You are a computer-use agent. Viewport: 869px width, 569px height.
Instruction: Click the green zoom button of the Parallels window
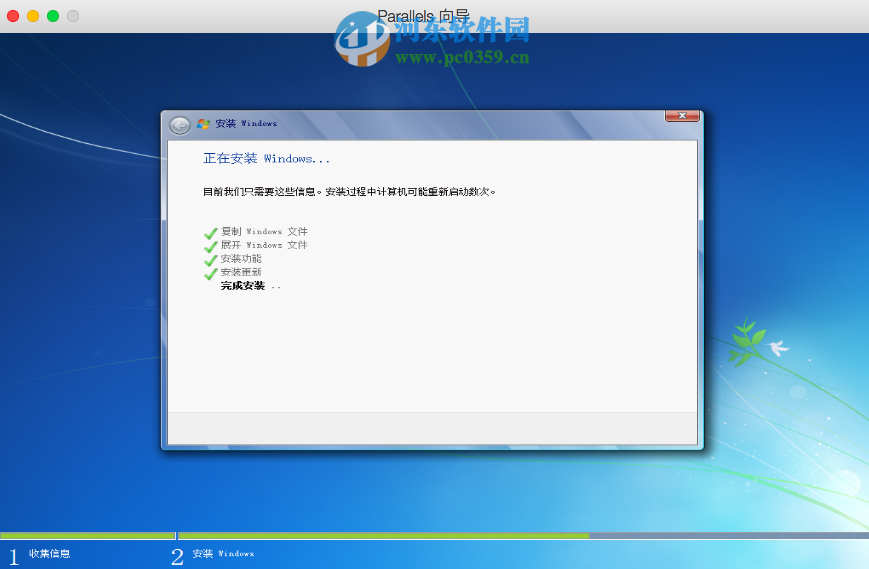(x=53, y=16)
